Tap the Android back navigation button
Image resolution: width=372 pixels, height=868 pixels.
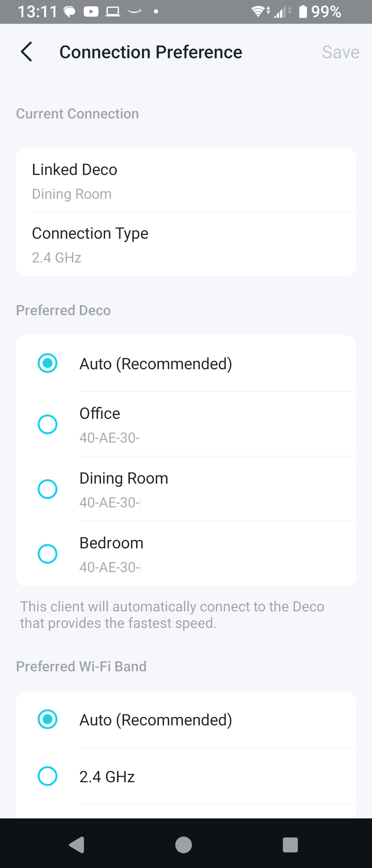pyautogui.click(x=77, y=845)
